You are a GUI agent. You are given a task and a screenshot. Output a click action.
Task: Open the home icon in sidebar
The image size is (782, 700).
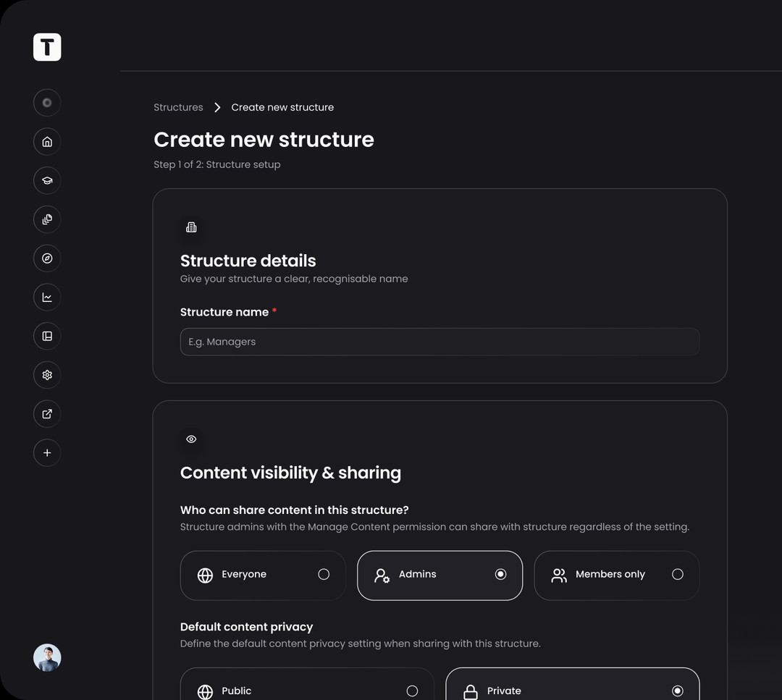[47, 142]
